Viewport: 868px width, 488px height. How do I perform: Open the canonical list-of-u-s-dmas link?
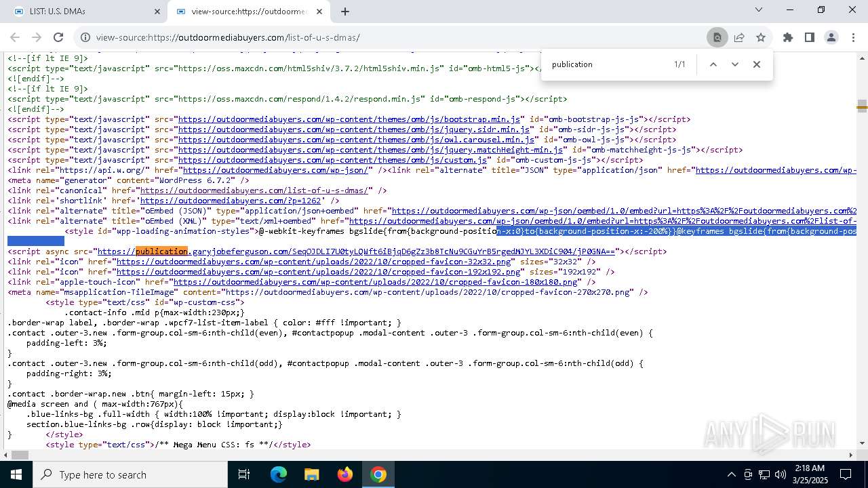pyautogui.click(x=256, y=190)
